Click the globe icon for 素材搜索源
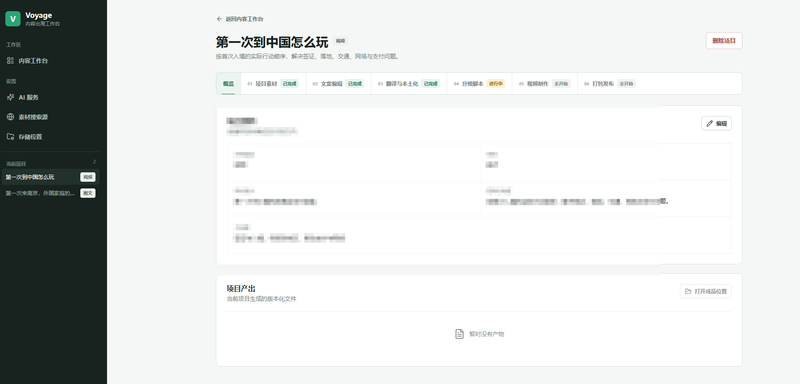The width and height of the screenshot is (800, 384). tap(10, 117)
